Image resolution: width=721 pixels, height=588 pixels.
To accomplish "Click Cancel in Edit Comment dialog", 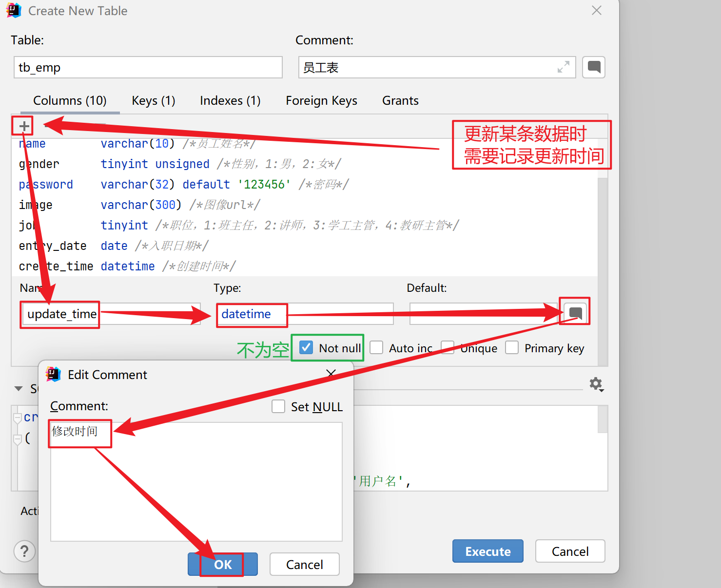I will 305,564.
